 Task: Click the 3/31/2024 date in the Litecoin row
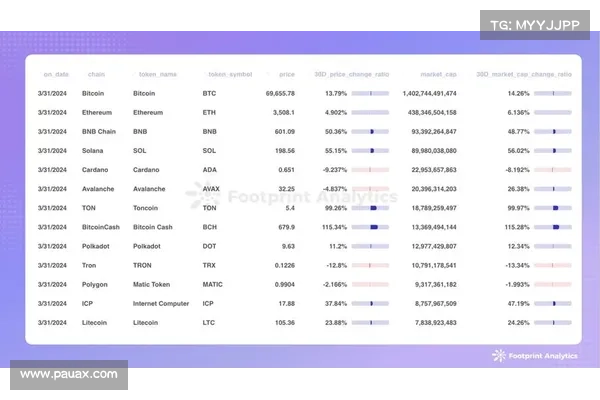[x=52, y=323]
